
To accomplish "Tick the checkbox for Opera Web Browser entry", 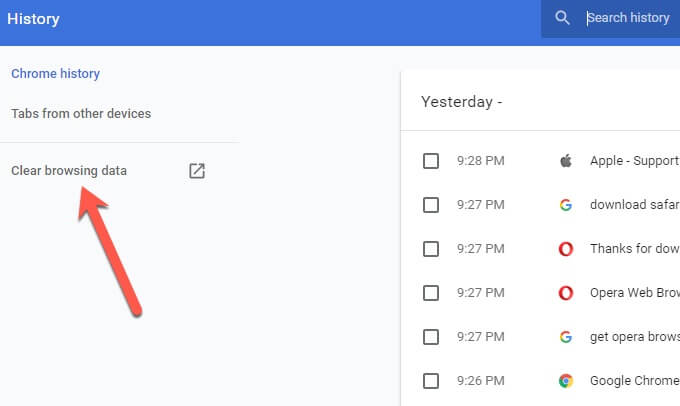I will (x=431, y=293).
